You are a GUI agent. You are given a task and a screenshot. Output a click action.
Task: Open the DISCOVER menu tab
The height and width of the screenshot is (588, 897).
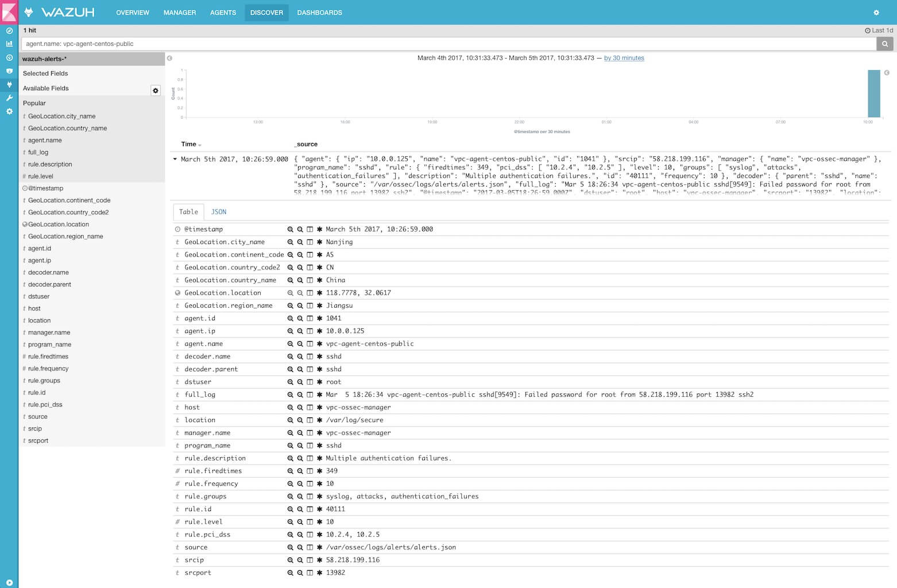coord(266,13)
